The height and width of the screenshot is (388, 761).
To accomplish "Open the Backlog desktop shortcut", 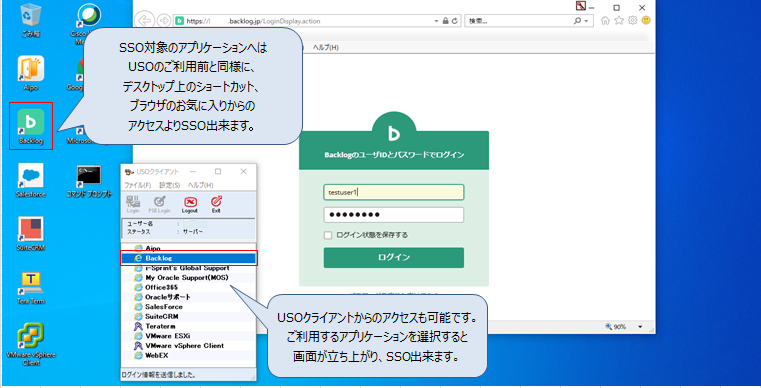I will 31,126.
